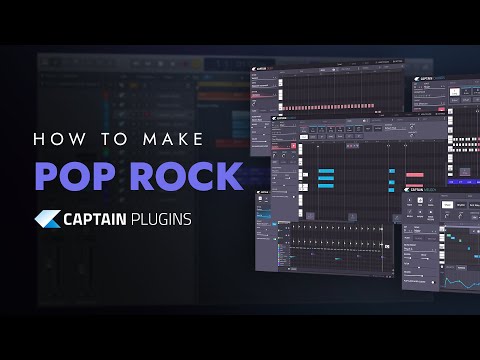Viewport: 480px width, 360px height.
Task: Click the red button in Captain Chords left panel
Action: click(293, 146)
